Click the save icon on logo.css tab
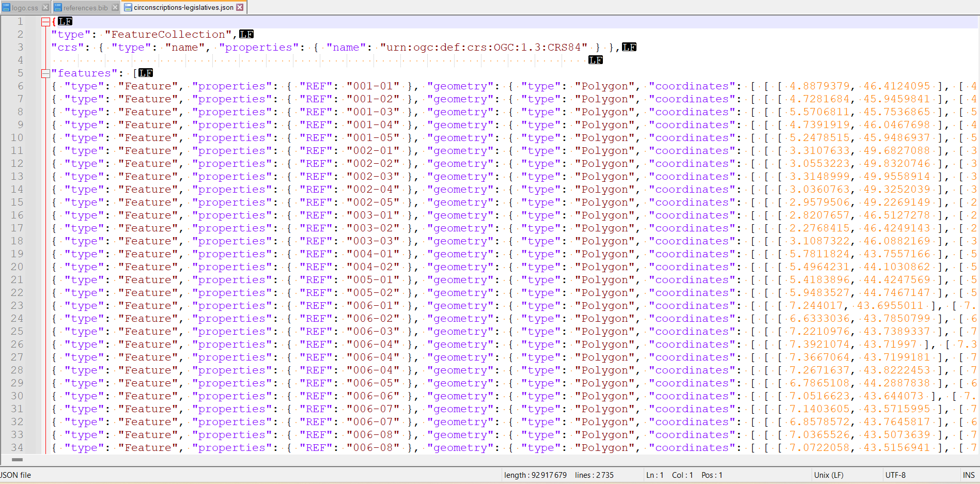The height and width of the screenshot is (484, 980). point(6,7)
